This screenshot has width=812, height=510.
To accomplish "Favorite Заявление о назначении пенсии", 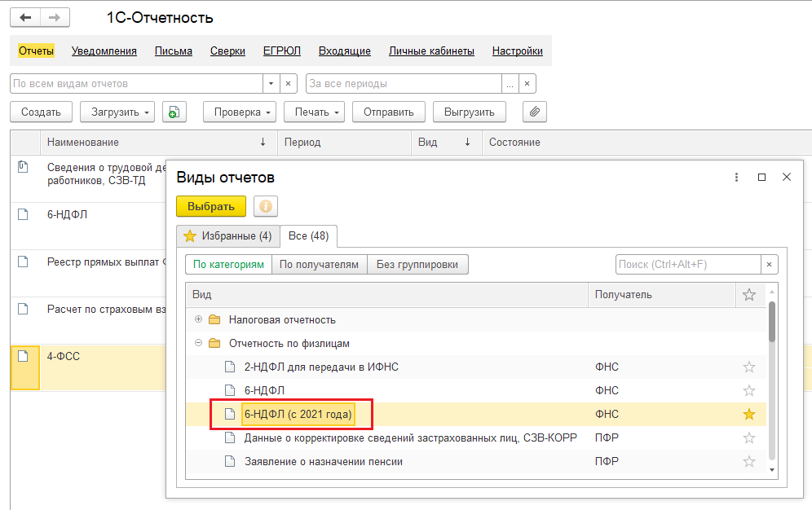I will pos(749,461).
